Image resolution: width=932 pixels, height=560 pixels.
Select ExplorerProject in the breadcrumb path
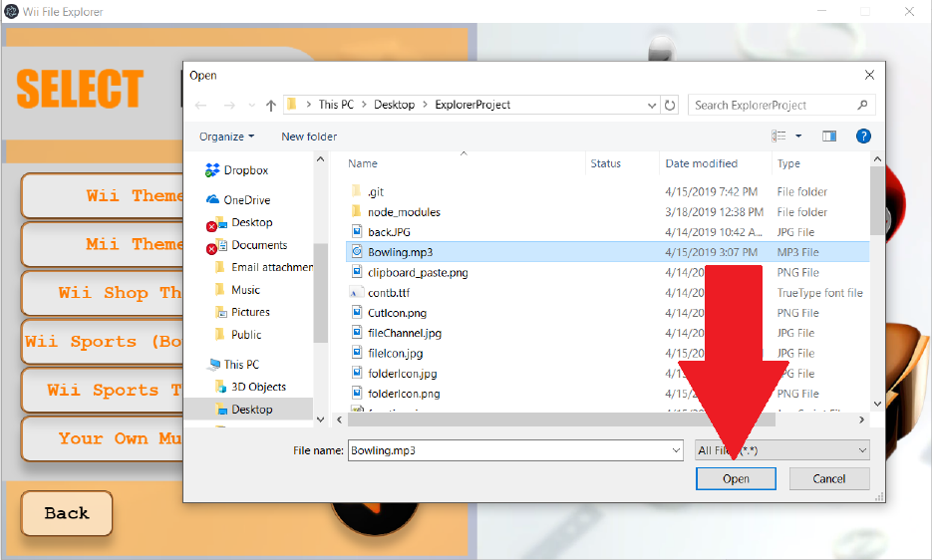[x=472, y=105]
